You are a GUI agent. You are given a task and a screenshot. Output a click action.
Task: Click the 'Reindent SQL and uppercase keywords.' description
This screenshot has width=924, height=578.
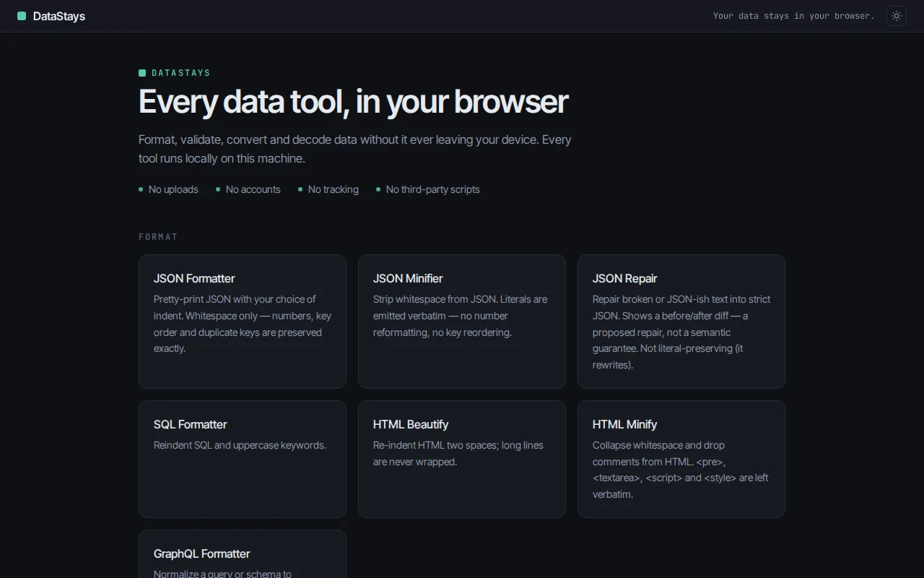(240, 445)
